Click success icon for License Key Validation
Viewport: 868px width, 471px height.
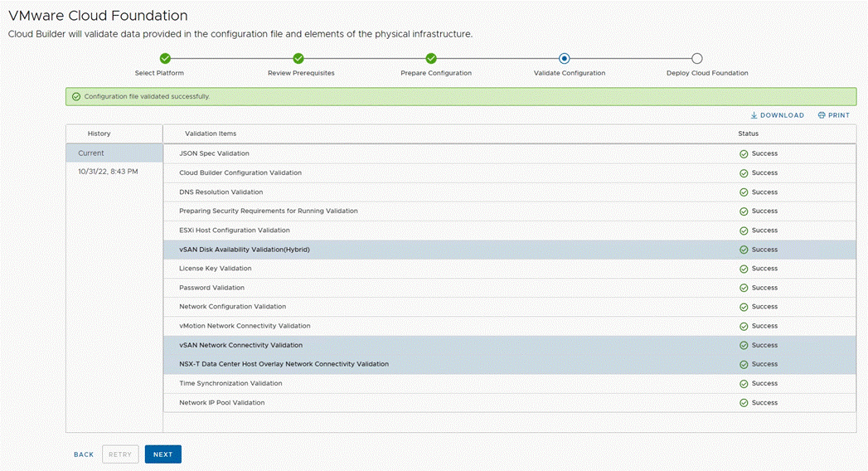pyautogui.click(x=744, y=269)
